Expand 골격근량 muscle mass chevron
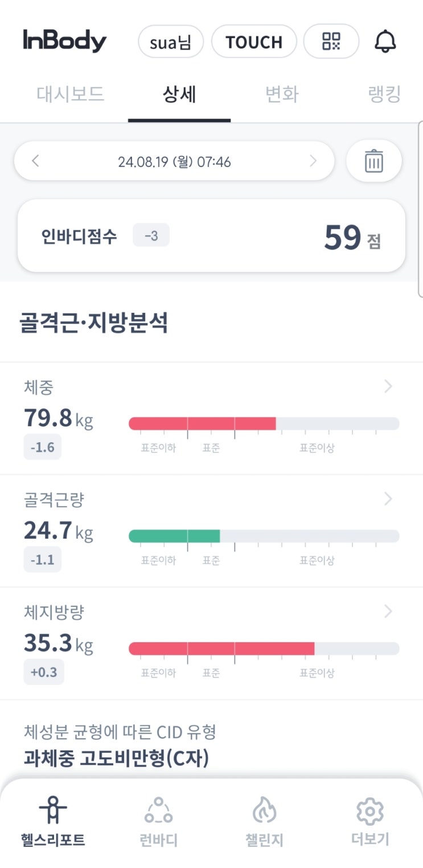This screenshot has height=868, width=423. (x=388, y=499)
